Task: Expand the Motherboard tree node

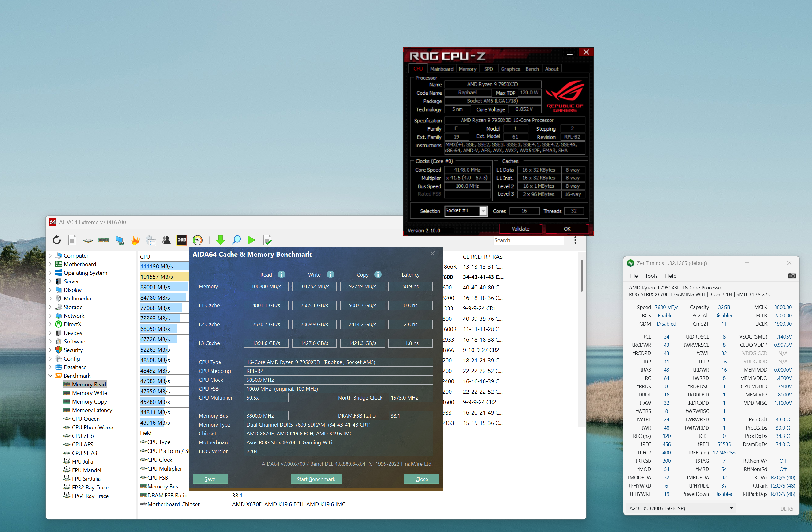Action: [x=50, y=264]
